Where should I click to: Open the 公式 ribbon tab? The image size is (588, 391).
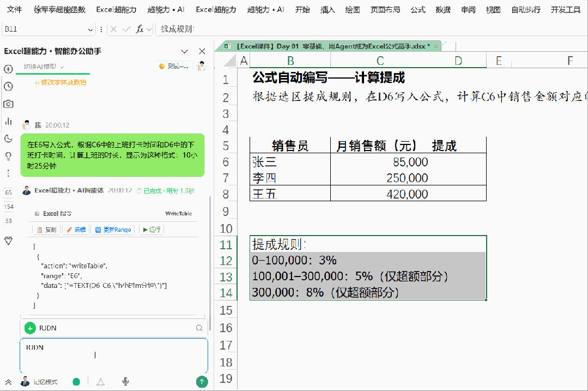(418, 9)
